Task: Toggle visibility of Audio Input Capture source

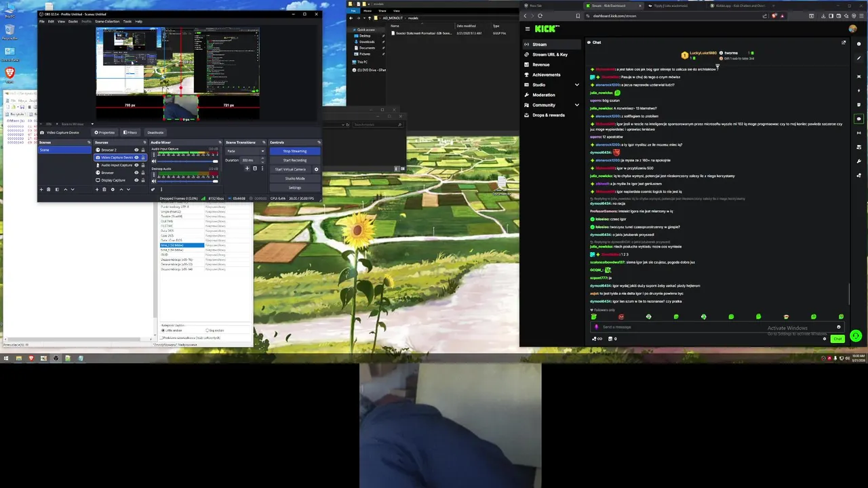Action: pyautogui.click(x=136, y=165)
